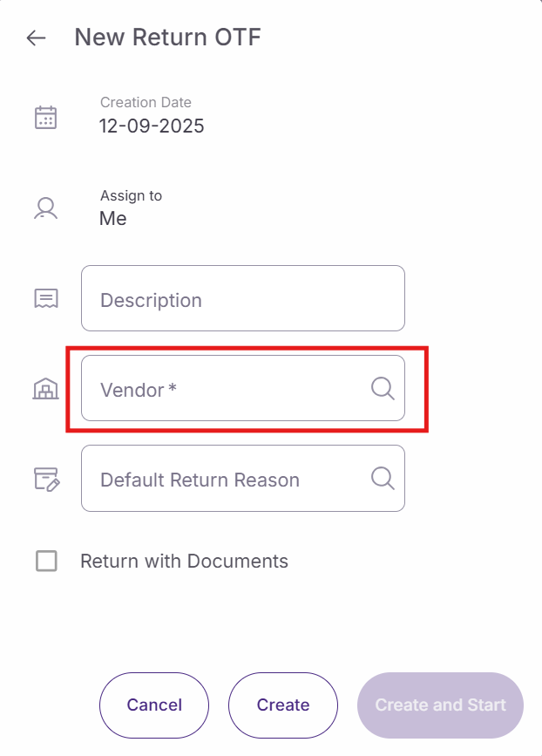Change the Assign to value Me
Screen dimensions: 542x756
(x=113, y=219)
